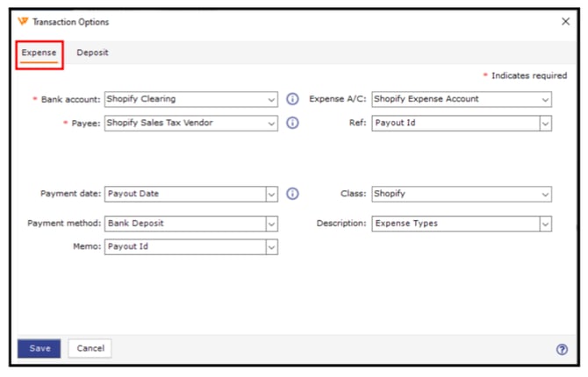Screen dimensions: 588x377
Task: Open the Description dropdown arrow
Action: point(545,224)
